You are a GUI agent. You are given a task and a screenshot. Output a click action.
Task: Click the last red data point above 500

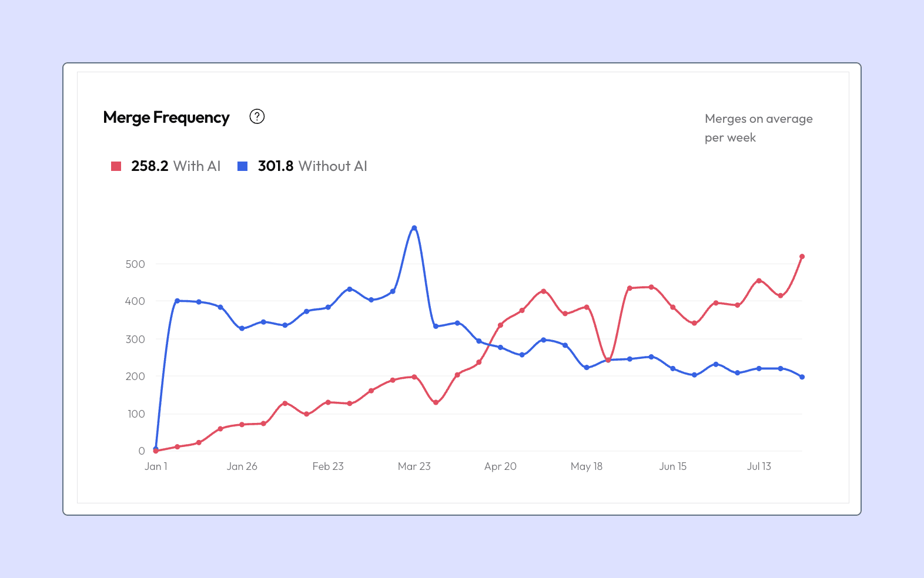tap(802, 257)
